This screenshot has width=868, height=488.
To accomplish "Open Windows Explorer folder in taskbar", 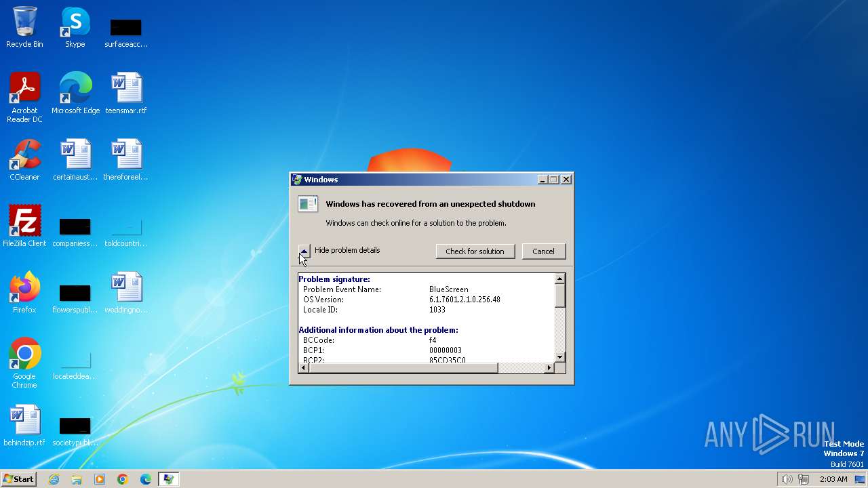I will pyautogui.click(x=77, y=479).
